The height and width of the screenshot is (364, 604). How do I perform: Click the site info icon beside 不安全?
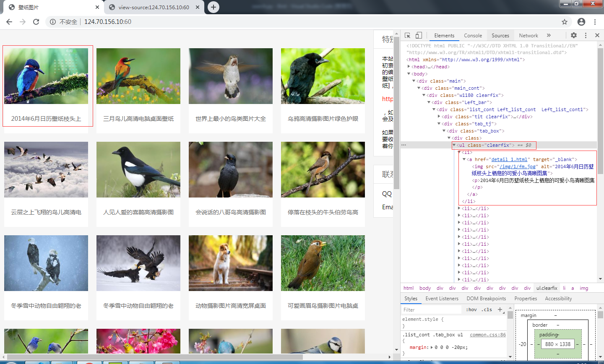[x=53, y=22]
